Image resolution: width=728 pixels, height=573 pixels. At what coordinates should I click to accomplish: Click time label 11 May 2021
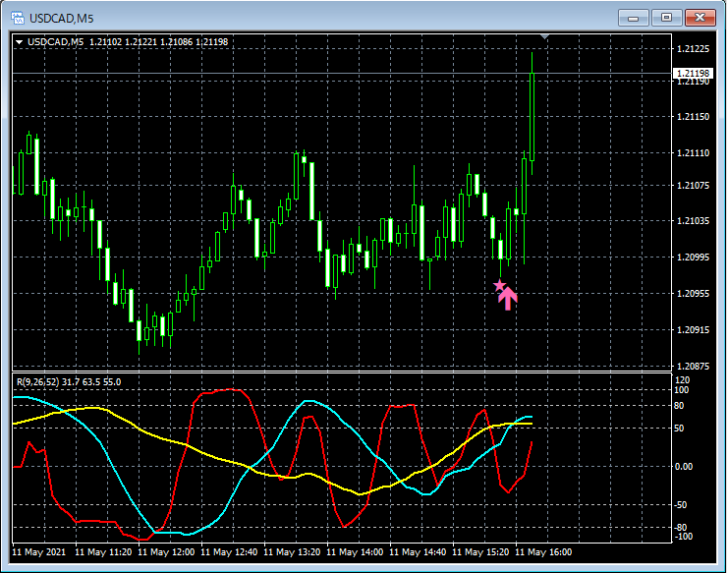click(x=39, y=552)
